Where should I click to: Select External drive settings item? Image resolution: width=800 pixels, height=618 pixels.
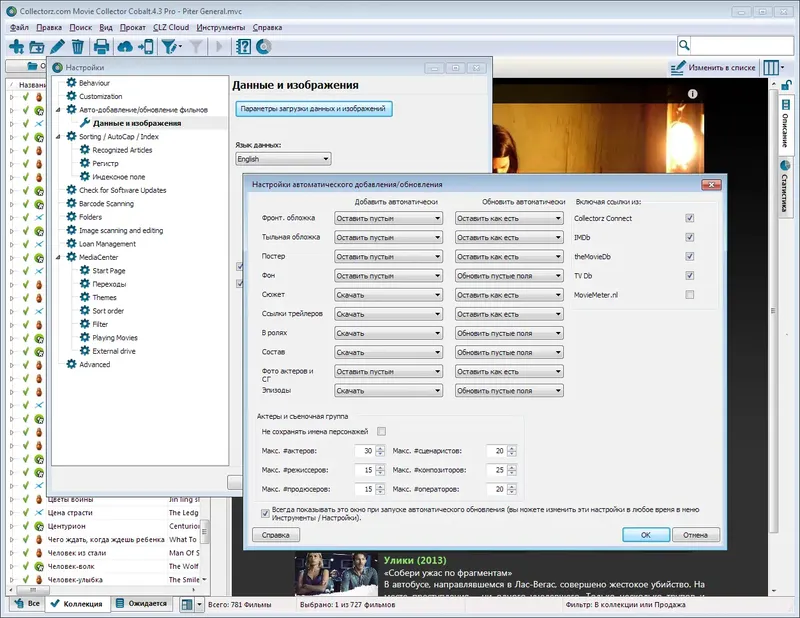pos(113,351)
